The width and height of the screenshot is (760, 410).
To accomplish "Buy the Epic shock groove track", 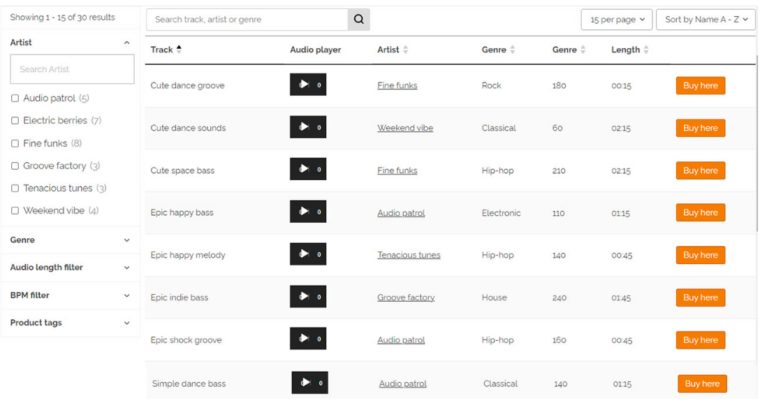I will click(700, 340).
